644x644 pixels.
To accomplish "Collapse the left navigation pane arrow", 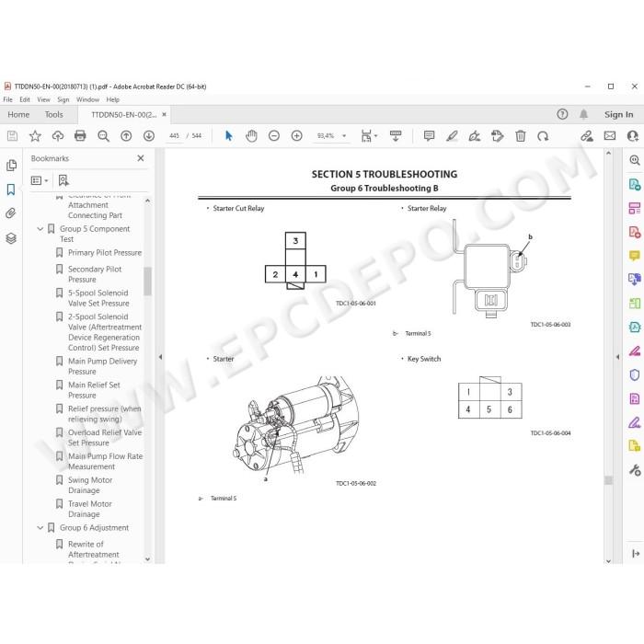I will (160, 357).
